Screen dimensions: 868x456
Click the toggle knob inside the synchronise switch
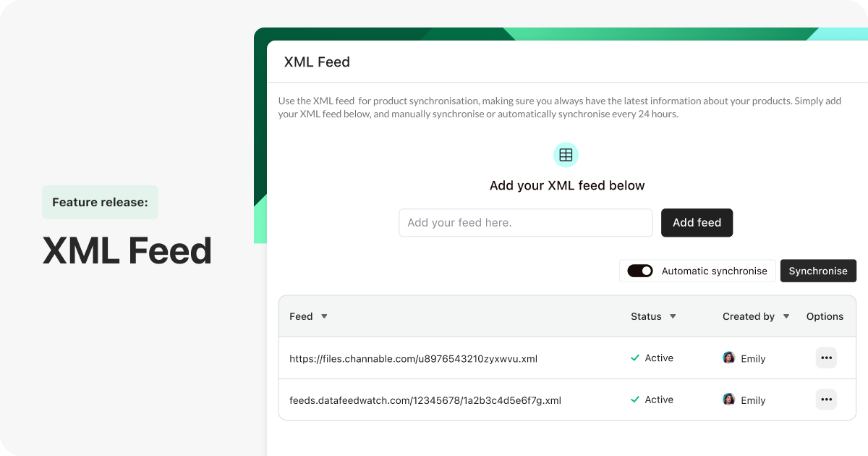tap(645, 270)
